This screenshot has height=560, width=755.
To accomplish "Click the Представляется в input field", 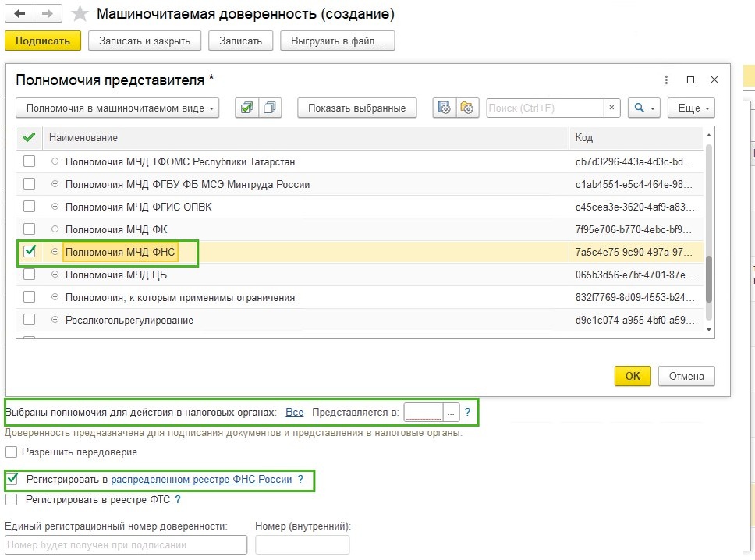I will coord(424,413).
